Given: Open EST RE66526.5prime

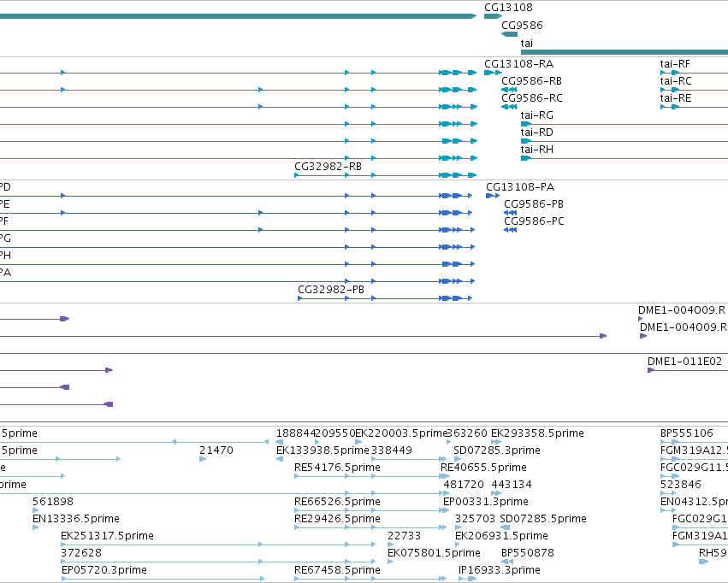Looking at the screenshot, I should [338, 502].
